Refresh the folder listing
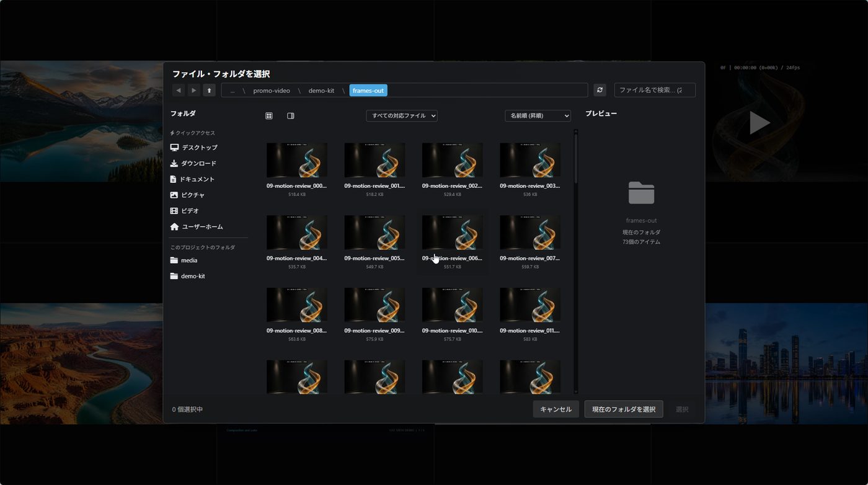This screenshot has height=485, width=868. point(600,91)
